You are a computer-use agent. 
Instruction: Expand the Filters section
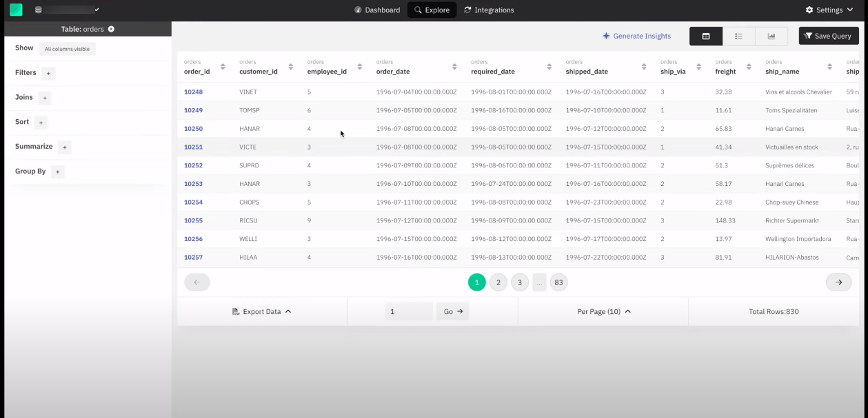coord(48,72)
